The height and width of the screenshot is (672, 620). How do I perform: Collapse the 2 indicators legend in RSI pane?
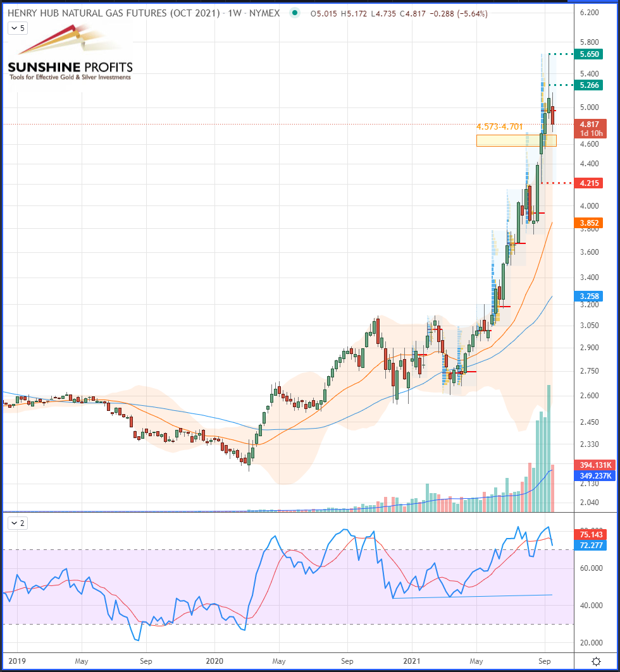coord(18,523)
